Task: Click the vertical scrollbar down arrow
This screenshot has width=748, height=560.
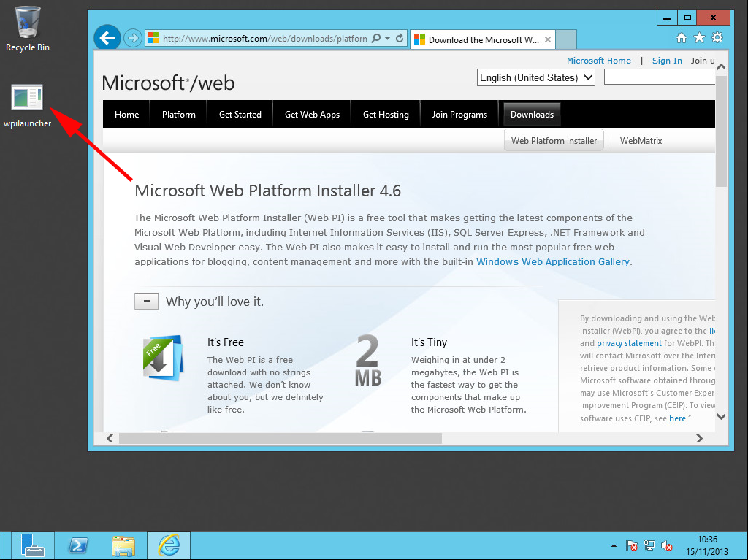Action: pyautogui.click(x=721, y=416)
